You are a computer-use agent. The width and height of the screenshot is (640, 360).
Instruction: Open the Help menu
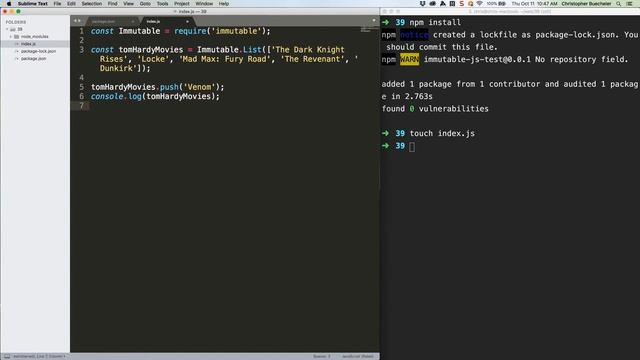coord(224,3)
